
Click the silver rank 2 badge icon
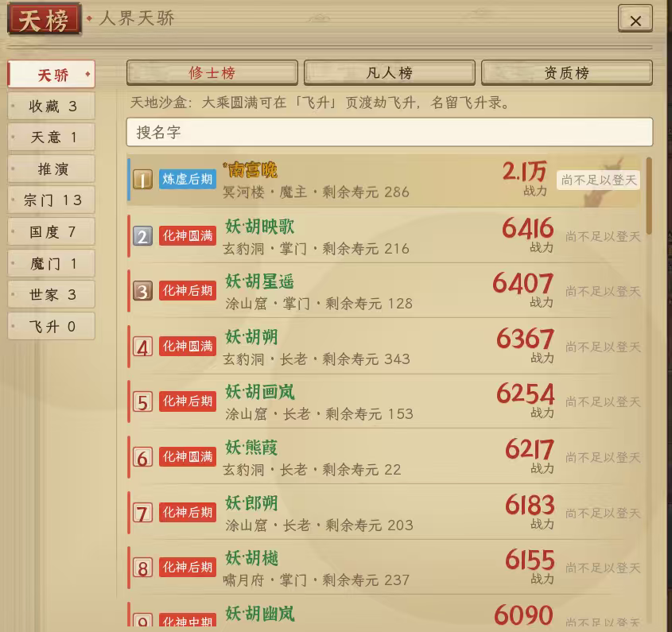(142, 236)
